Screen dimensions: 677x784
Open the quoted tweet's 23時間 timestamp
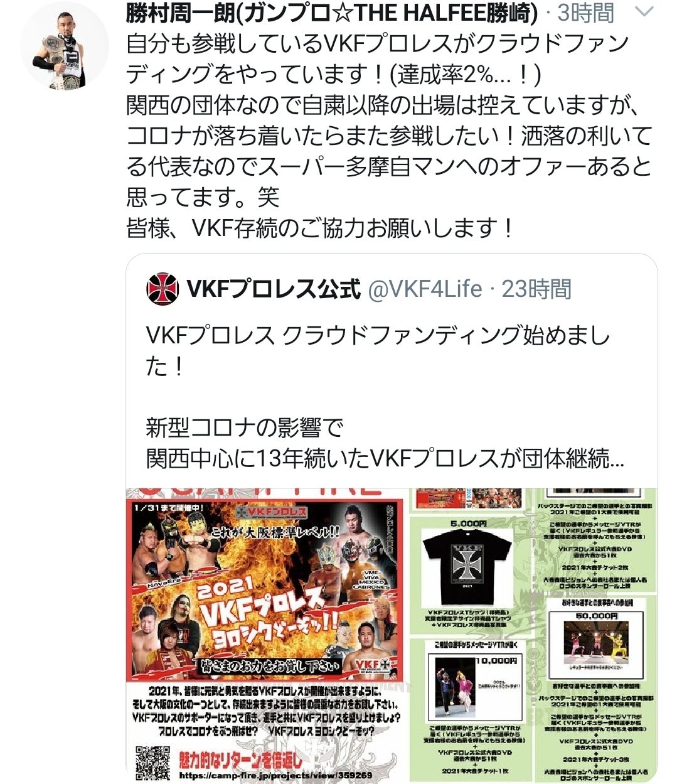click(536, 289)
